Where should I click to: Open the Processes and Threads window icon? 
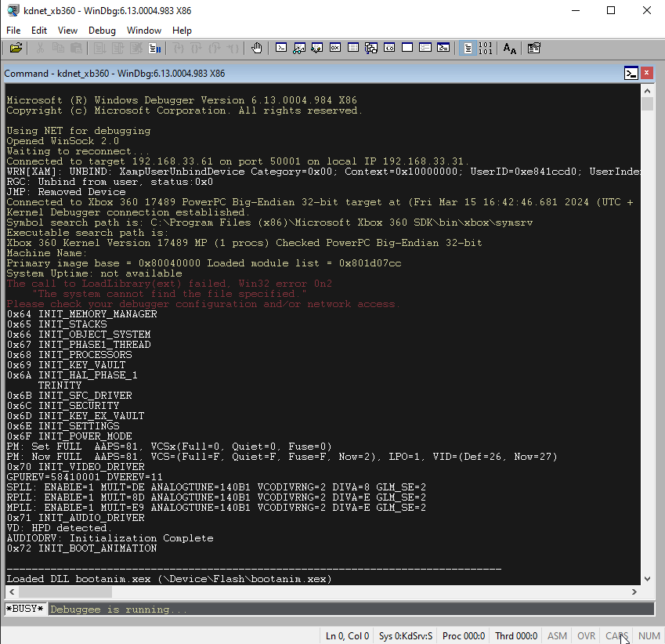point(425,48)
